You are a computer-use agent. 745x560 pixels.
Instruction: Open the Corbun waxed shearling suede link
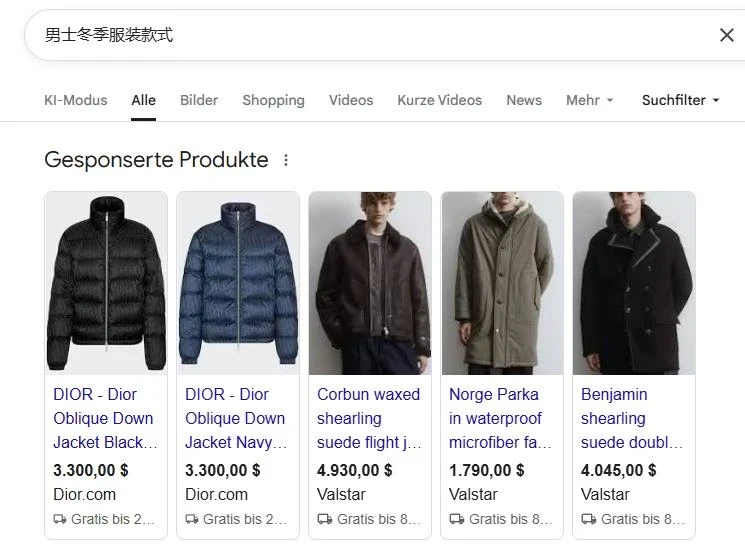point(369,418)
